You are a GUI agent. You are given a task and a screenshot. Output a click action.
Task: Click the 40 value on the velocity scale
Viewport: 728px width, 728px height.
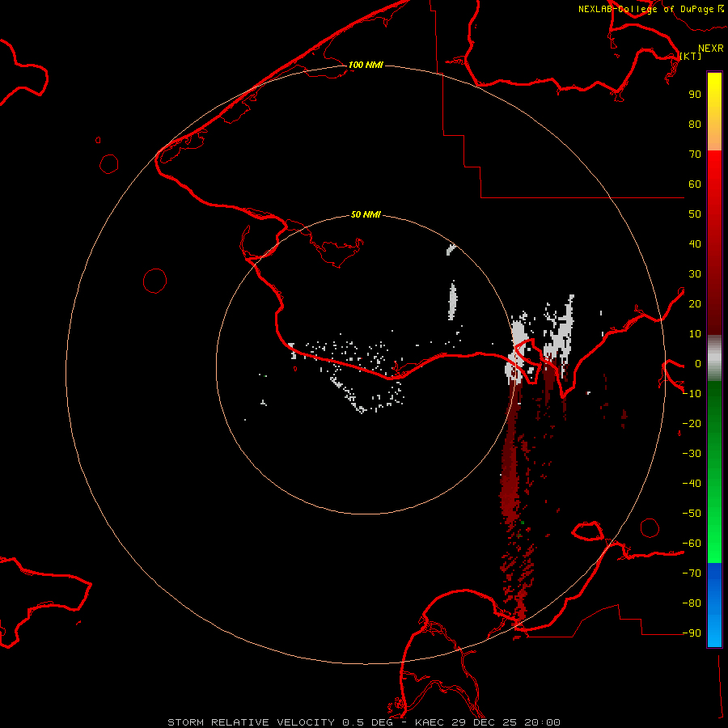pyautogui.click(x=695, y=244)
